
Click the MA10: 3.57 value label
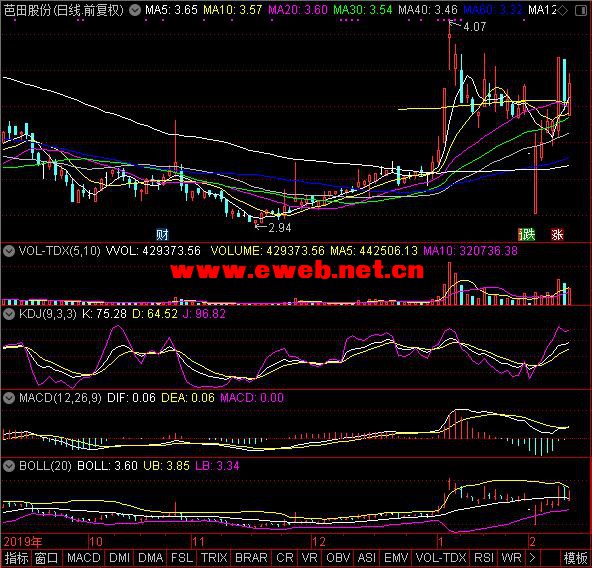point(233,10)
